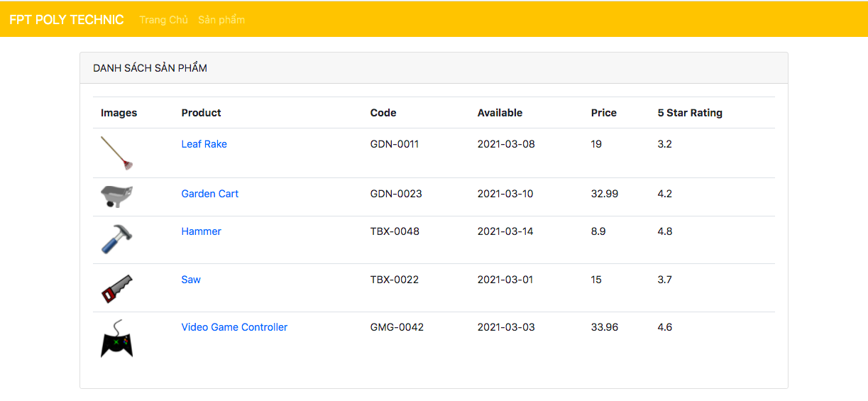Open the Hammer product link
The height and width of the screenshot is (401, 868).
point(201,231)
